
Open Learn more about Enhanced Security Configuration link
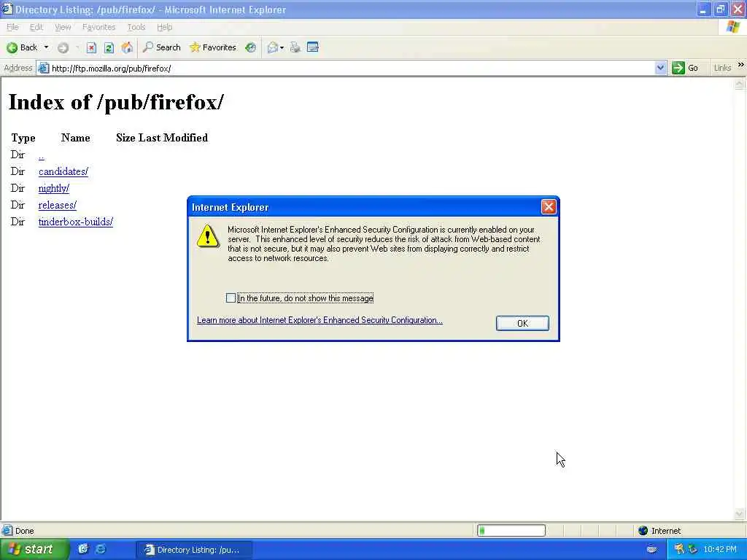[x=320, y=320]
